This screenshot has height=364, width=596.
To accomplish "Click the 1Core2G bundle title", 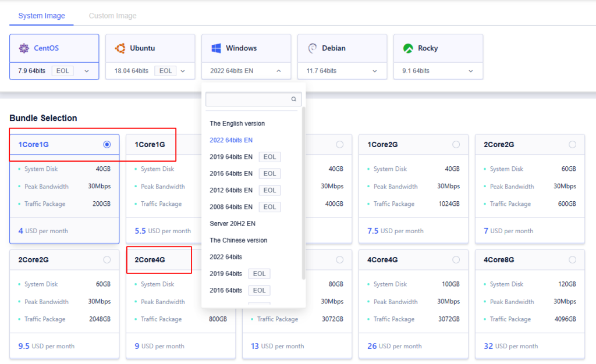I will [382, 144].
